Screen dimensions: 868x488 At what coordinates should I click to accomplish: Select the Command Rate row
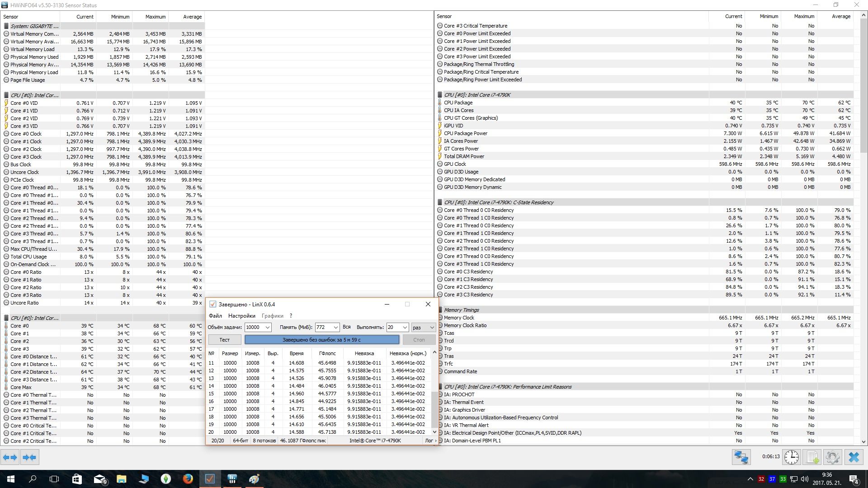point(645,371)
